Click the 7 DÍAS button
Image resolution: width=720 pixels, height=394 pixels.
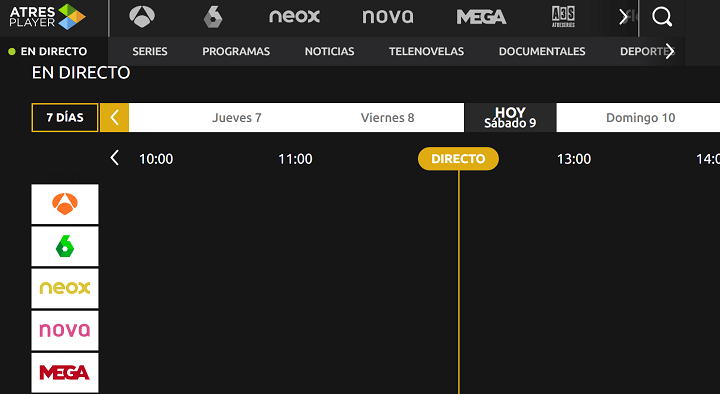pyautogui.click(x=65, y=118)
